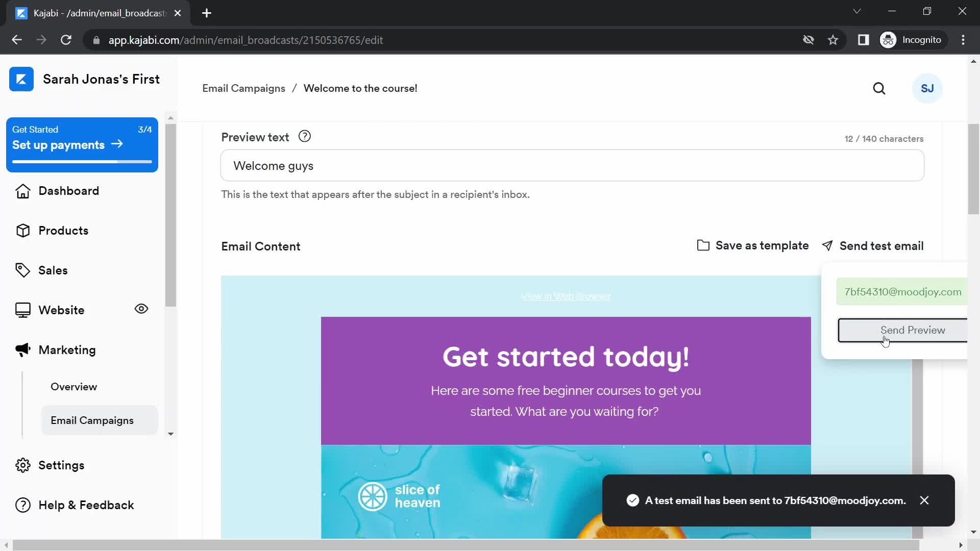Click the Email Campaigns sidebar icon
This screenshot has width=980, height=551.
(x=92, y=420)
